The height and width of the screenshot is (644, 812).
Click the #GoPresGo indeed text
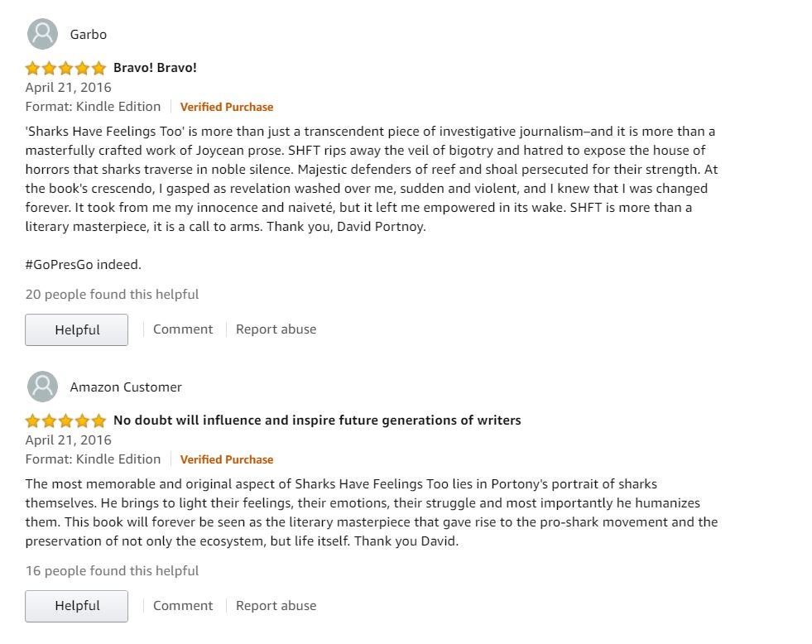(84, 265)
